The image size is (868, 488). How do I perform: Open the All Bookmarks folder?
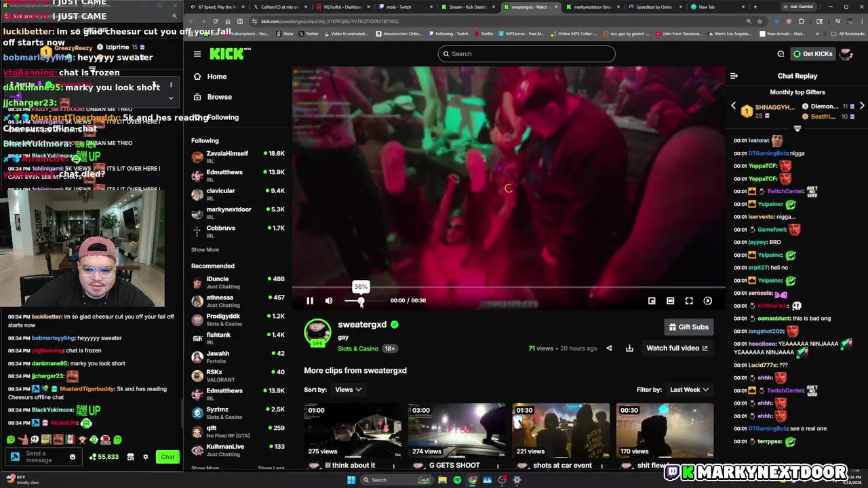[848, 34]
